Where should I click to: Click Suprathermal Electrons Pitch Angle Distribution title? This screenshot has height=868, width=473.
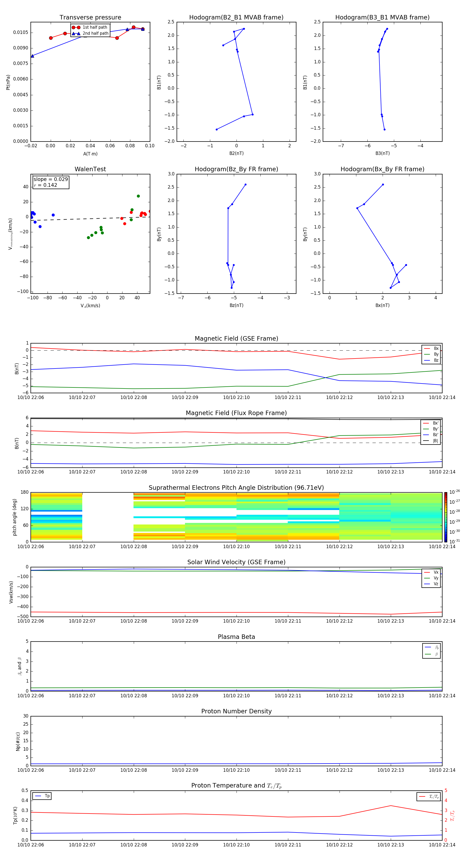click(x=236, y=488)
